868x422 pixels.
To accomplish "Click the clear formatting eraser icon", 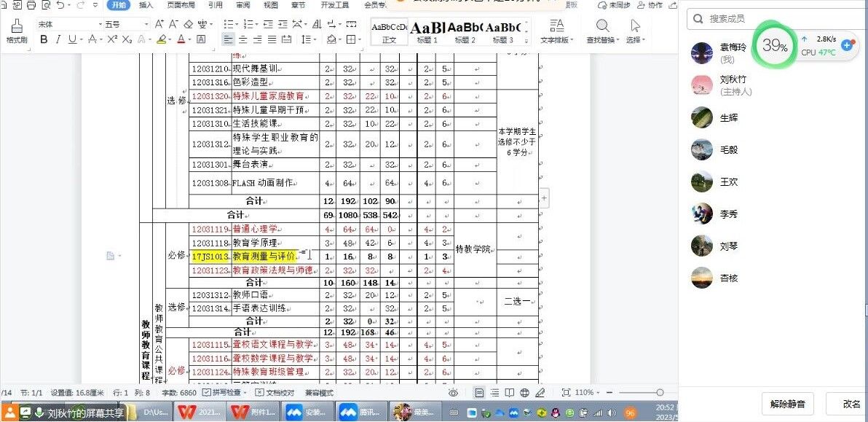I will tap(189, 24).
